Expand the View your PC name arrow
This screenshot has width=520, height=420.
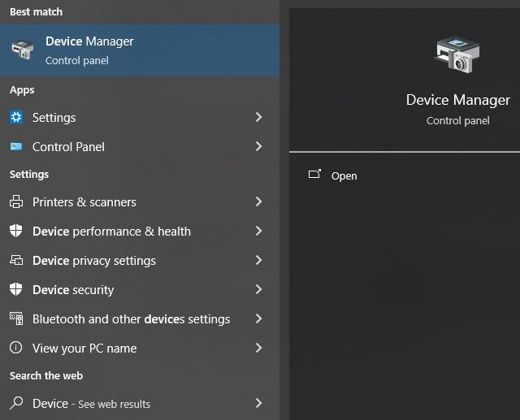point(258,348)
